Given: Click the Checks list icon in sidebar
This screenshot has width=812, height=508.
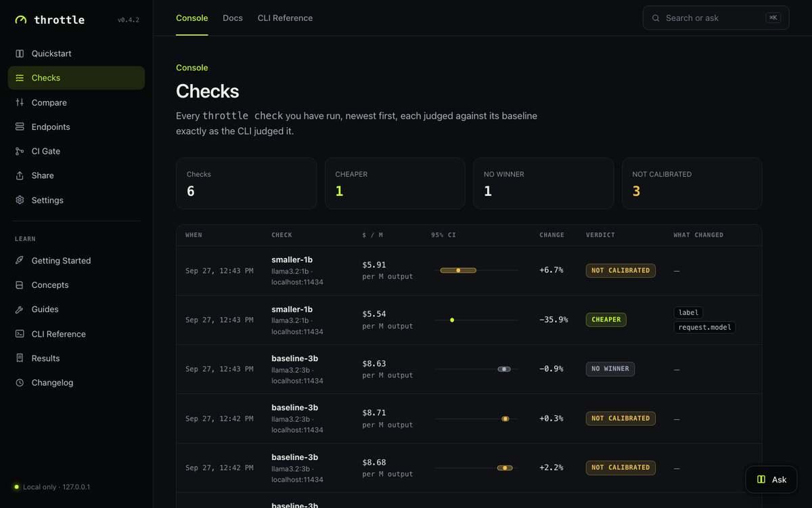Looking at the screenshot, I should coord(20,78).
